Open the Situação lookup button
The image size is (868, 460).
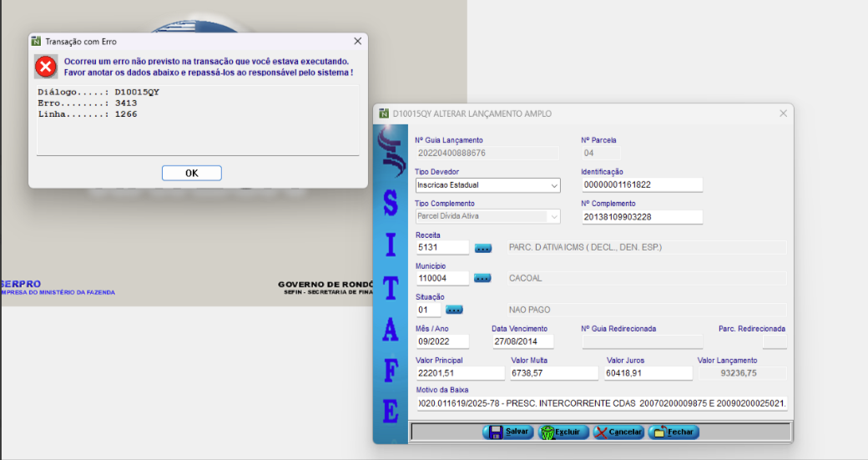click(x=454, y=310)
